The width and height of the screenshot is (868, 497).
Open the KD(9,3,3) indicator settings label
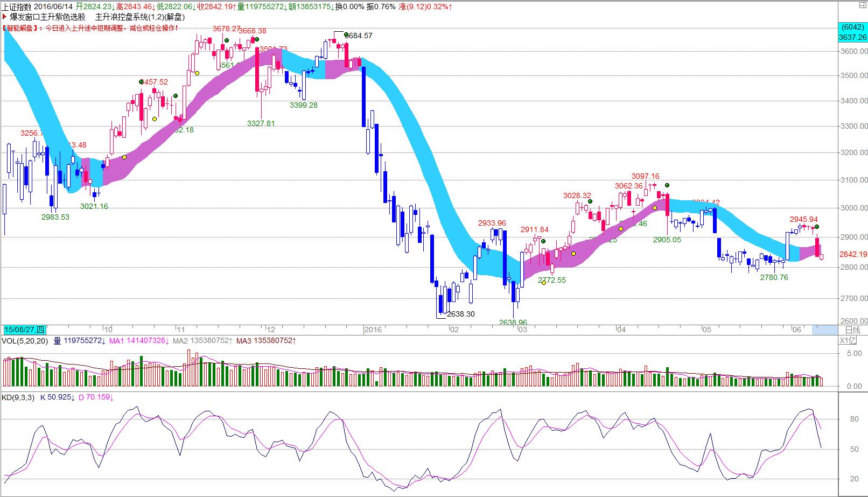tap(18, 397)
